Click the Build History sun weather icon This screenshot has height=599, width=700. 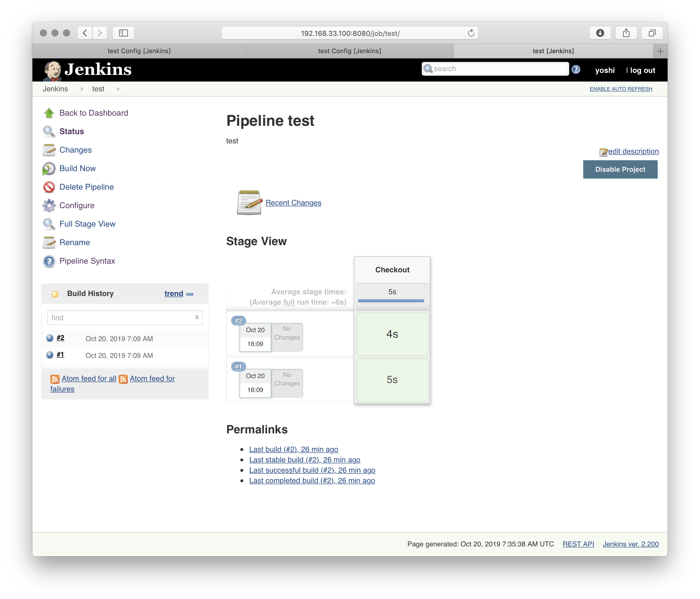(x=55, y=294)
